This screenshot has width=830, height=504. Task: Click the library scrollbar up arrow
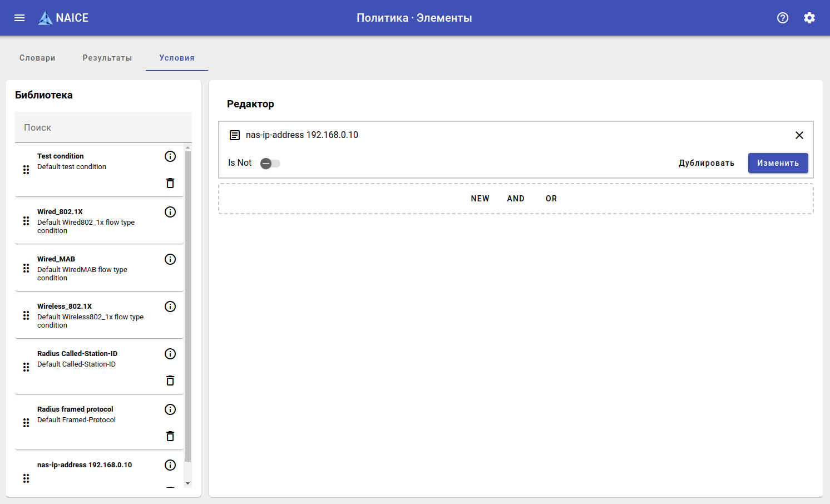coord(187,147)
